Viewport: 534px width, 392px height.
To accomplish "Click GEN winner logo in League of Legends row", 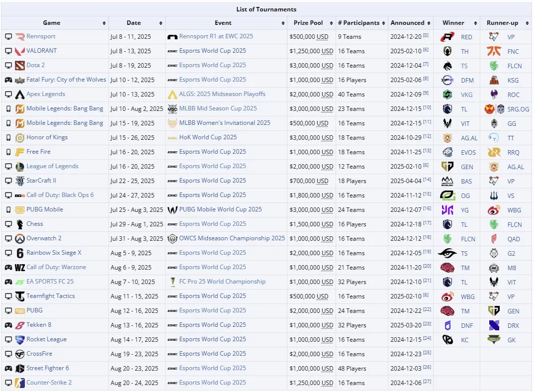I will [447, 167].
